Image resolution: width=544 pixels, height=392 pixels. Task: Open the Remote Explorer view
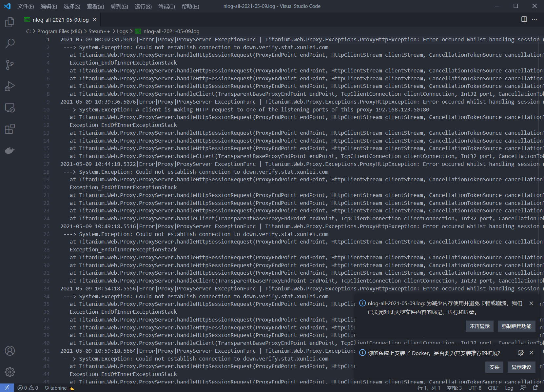(10, 108)
